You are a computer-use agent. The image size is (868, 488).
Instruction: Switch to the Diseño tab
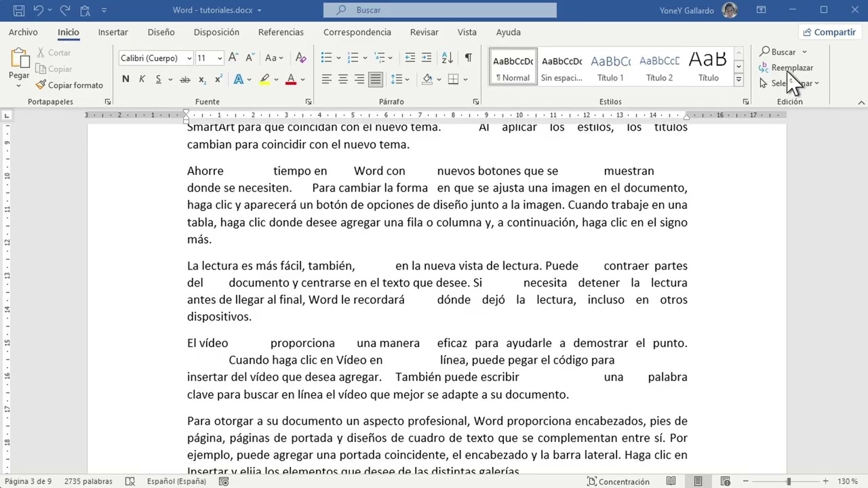[x=161, y=32]
